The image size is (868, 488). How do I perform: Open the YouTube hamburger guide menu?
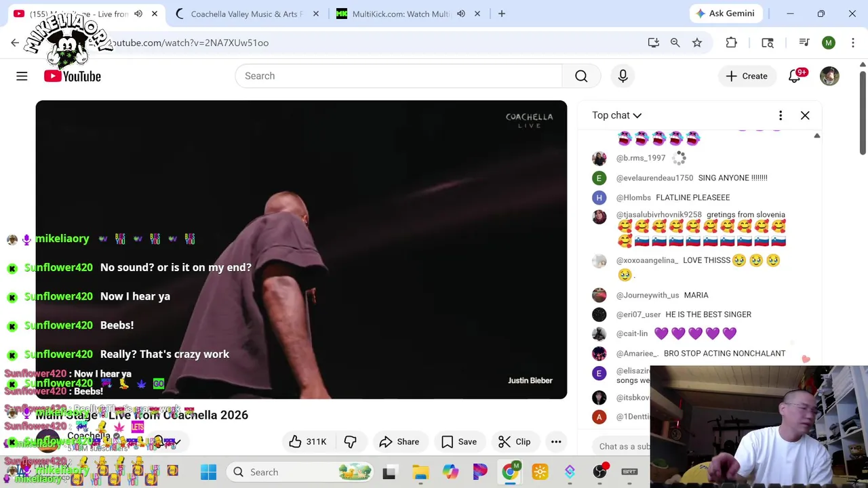click(x=22, y=76)
